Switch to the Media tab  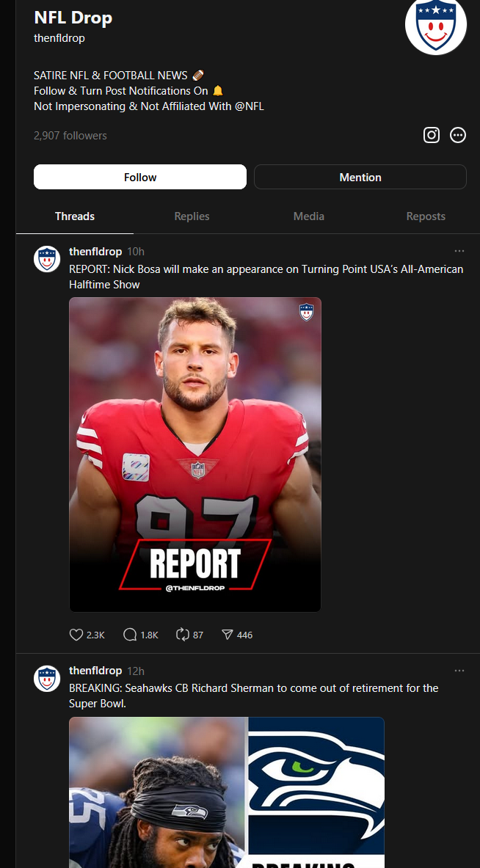click(x=308, y=216)
